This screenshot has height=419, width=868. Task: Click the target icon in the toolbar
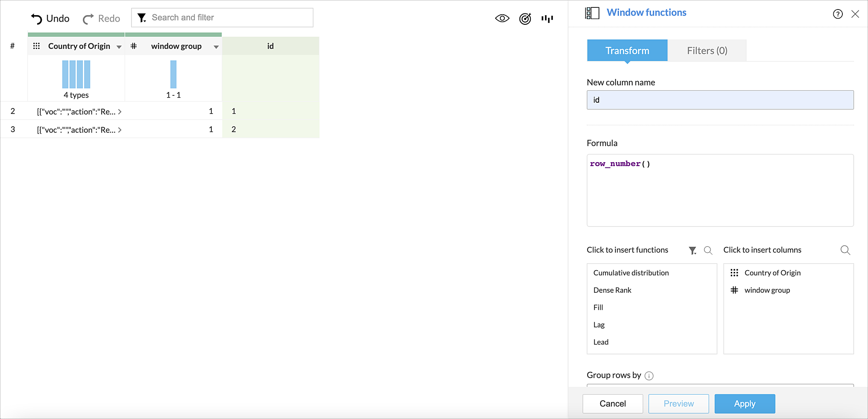point(525,19)
